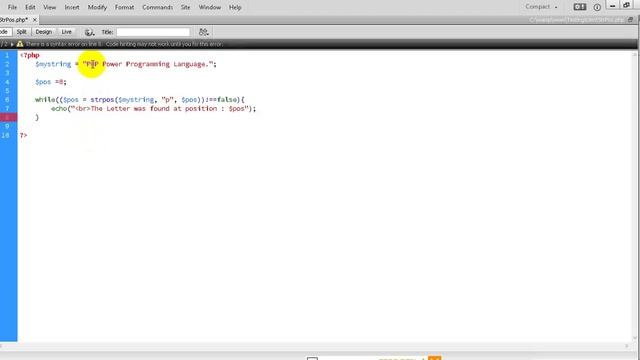This screenshot has width=640, height=360.
Task: Click the 'echo' statement on line 7
Action: [59, 109]
